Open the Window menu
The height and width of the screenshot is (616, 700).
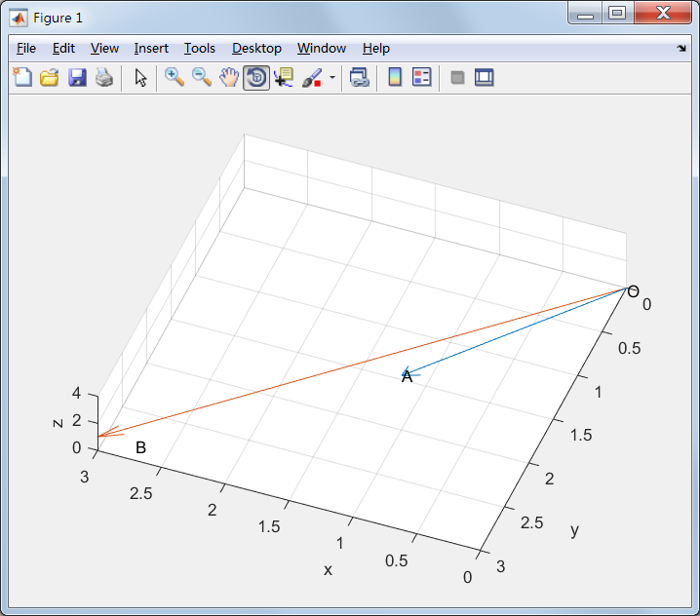click(322, 48)
